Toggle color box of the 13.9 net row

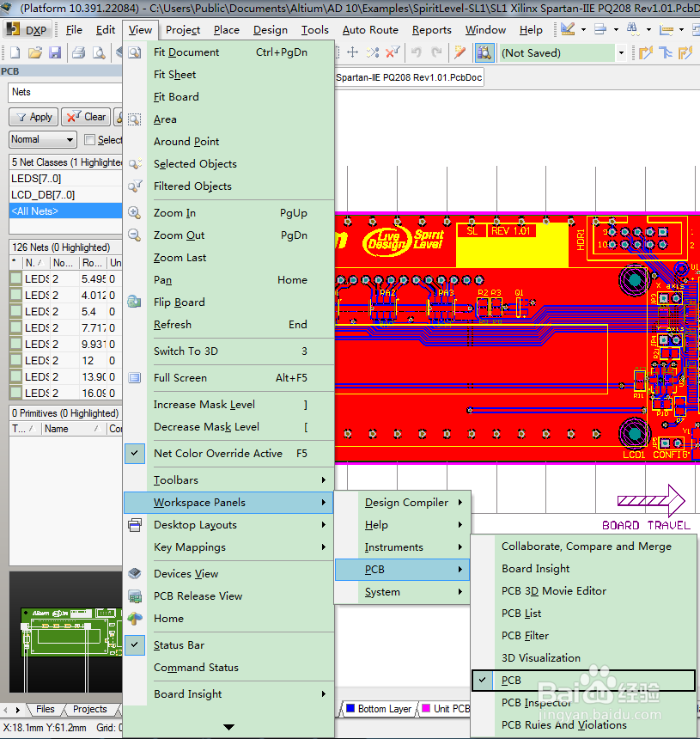(x=16, y=376)
